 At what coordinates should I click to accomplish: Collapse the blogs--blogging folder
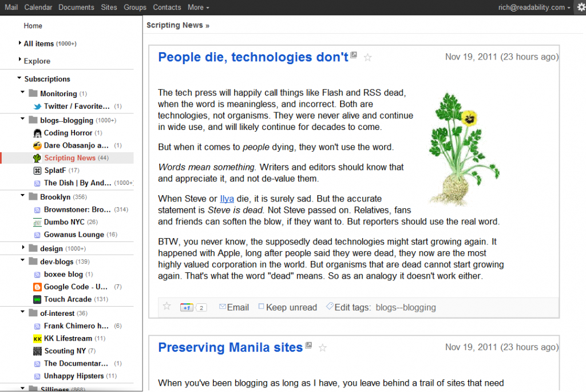(22, 118)
